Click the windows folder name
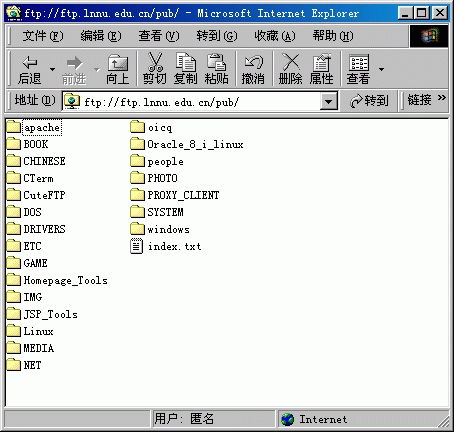 [x=168, y=229]
